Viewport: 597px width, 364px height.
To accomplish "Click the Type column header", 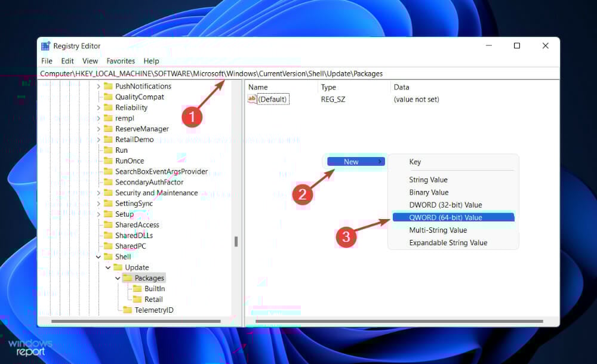I will pyautogui.click(x=328, y=87).
